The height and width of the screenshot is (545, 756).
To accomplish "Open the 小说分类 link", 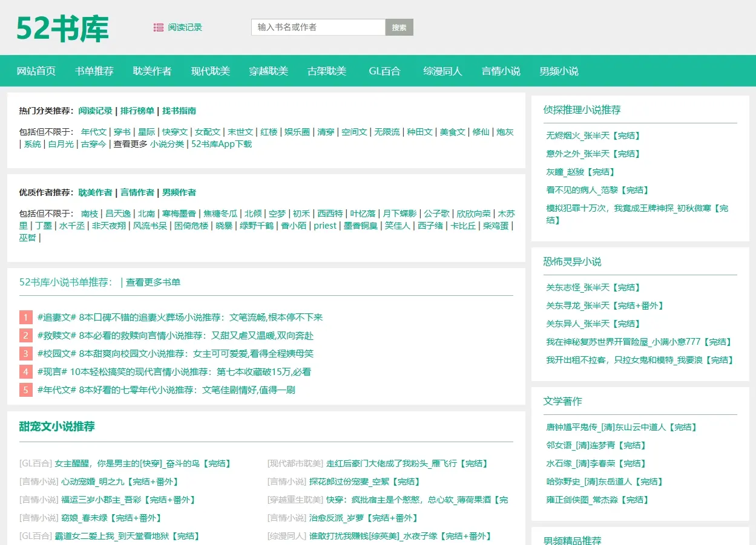I will point(167,144).
